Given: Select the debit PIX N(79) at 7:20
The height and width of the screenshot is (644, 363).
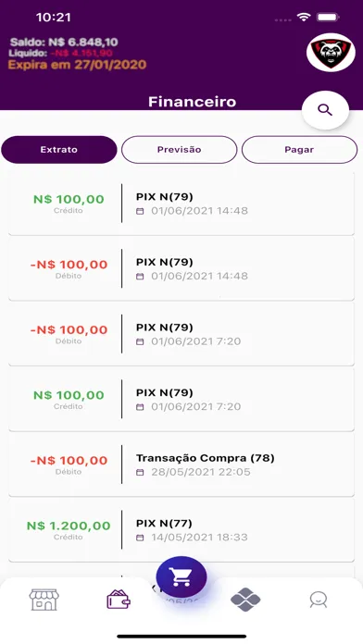Looking at the screenshot, I should (181, 334).
